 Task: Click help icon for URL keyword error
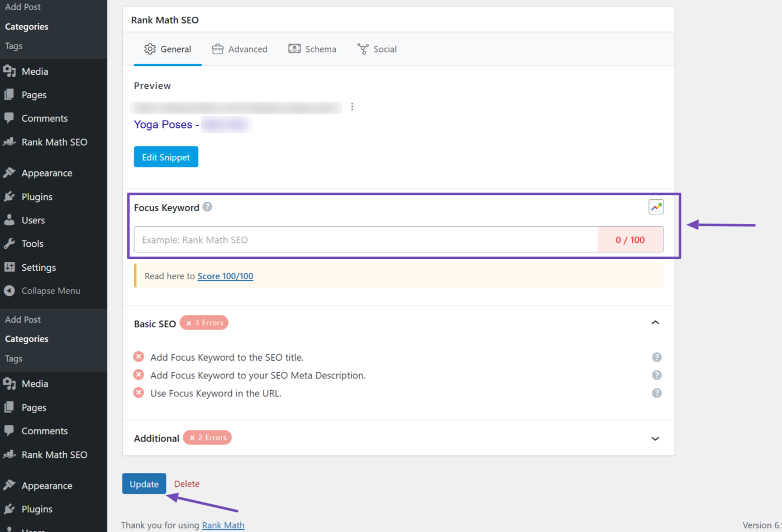point(656,394)
